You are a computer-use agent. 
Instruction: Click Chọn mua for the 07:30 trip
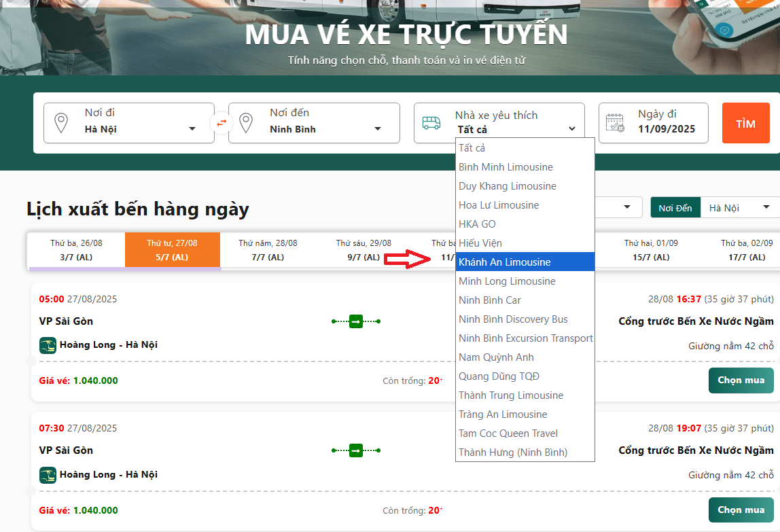(x=740, y=510)
